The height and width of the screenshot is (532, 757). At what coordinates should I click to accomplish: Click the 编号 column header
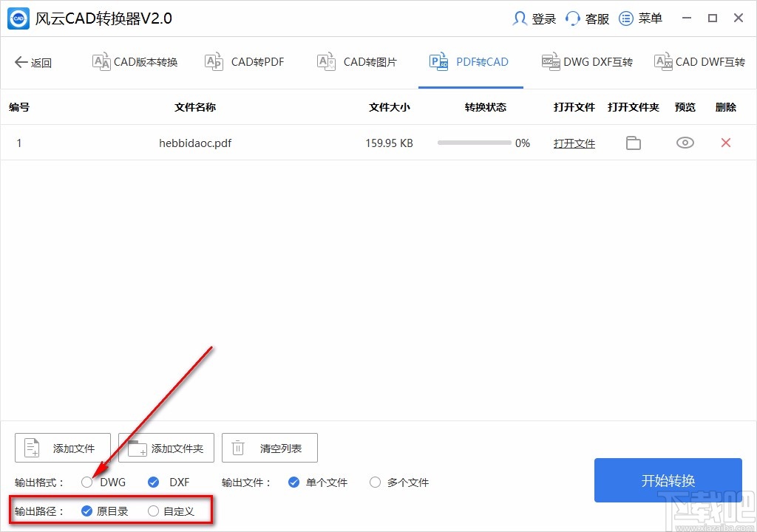coord(19,107)
